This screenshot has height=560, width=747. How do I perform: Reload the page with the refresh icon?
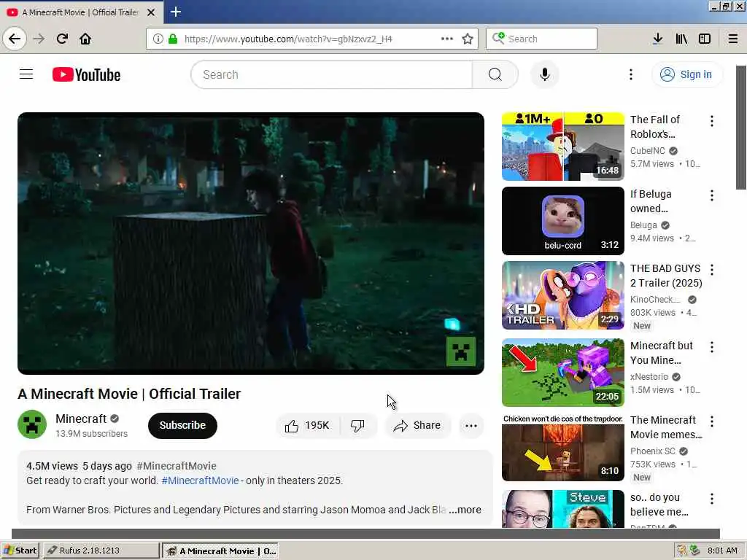click(x=62, y=39)
